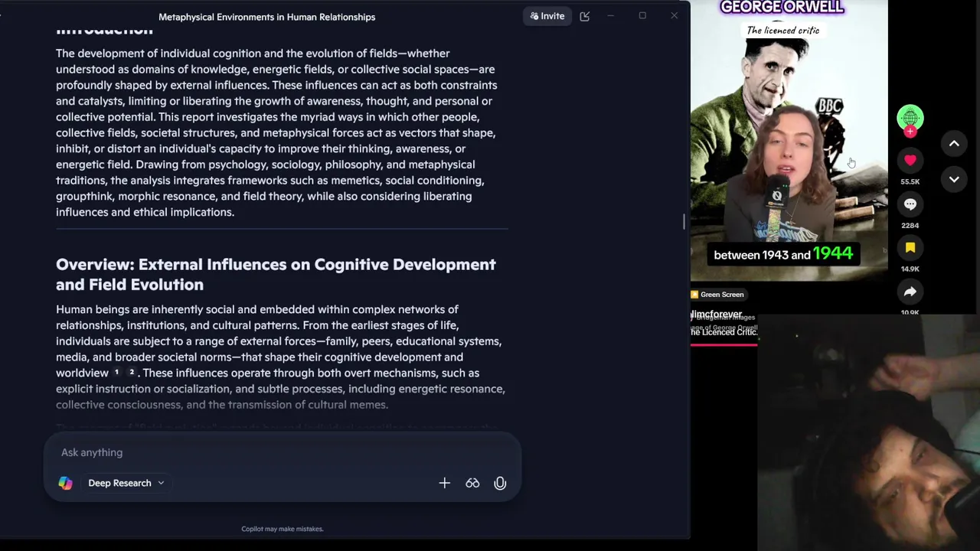The width and height of the screenshot is (980, 551).
Task: Click the Copilot may make mistakes notice
Action: [x=282, y=529]
